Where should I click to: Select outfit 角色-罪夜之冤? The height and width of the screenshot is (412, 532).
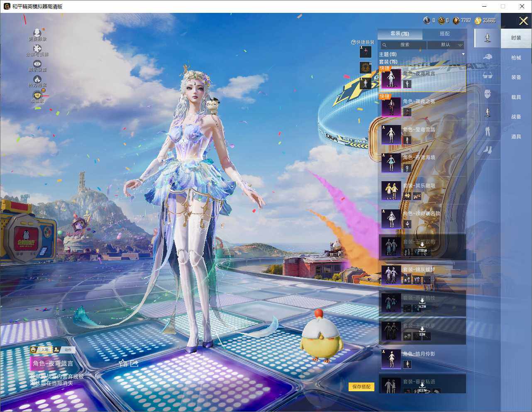422,106
